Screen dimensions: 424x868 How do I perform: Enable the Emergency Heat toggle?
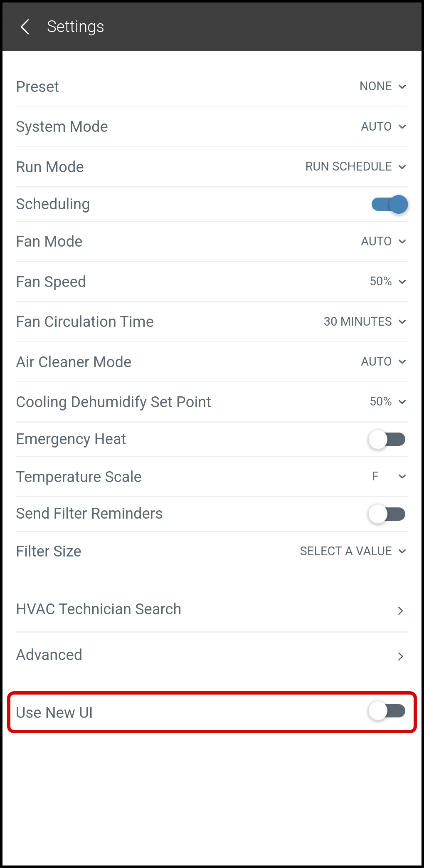387,439
